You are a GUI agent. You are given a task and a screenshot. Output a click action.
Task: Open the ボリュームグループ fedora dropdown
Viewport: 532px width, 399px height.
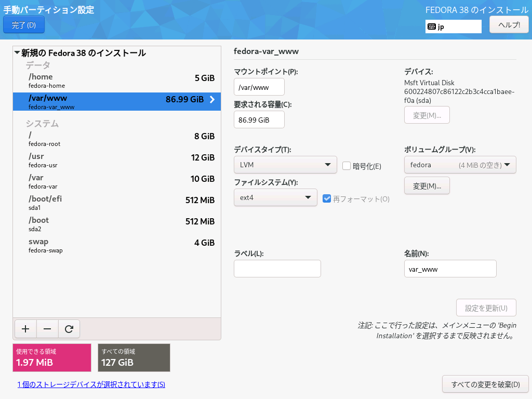460,165
